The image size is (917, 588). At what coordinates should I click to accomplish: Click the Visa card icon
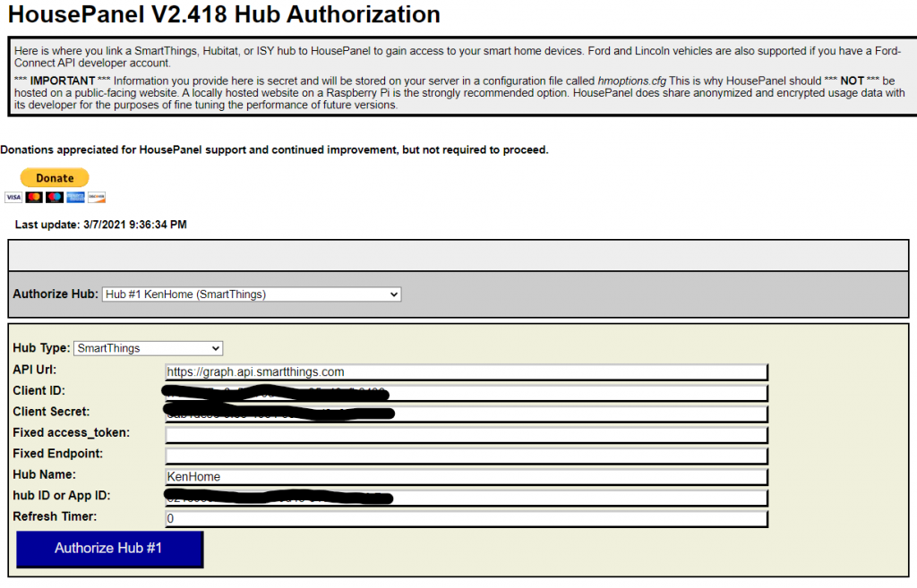pos(13,198)
